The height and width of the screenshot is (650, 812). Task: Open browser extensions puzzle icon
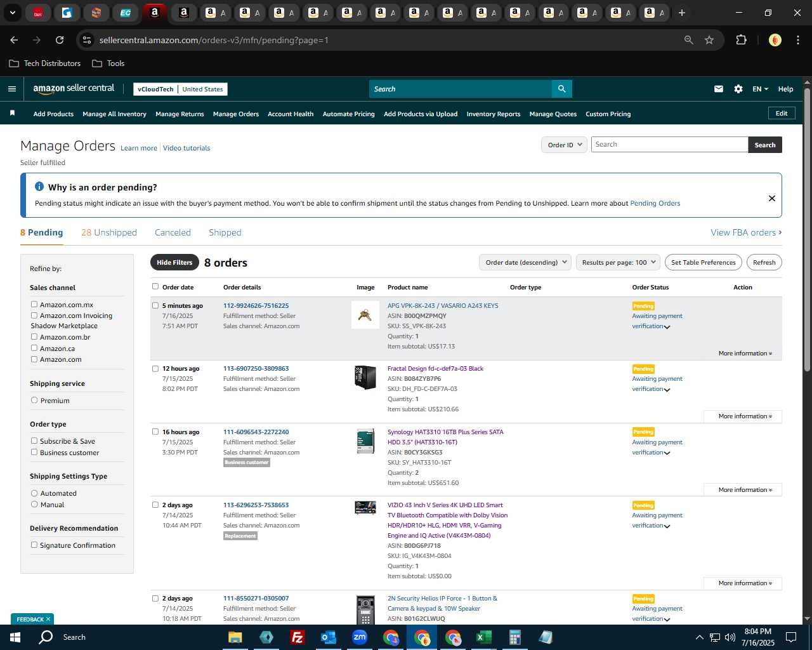pos(741,40)
